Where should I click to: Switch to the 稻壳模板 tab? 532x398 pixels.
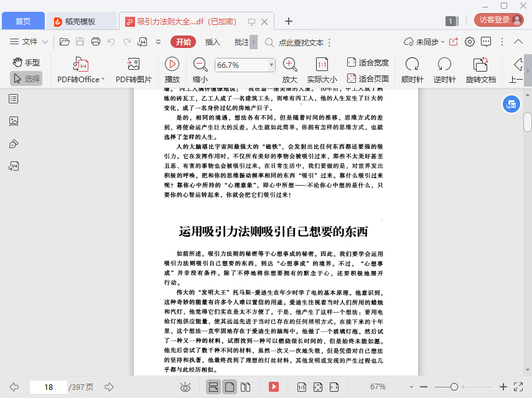(82, 21)
